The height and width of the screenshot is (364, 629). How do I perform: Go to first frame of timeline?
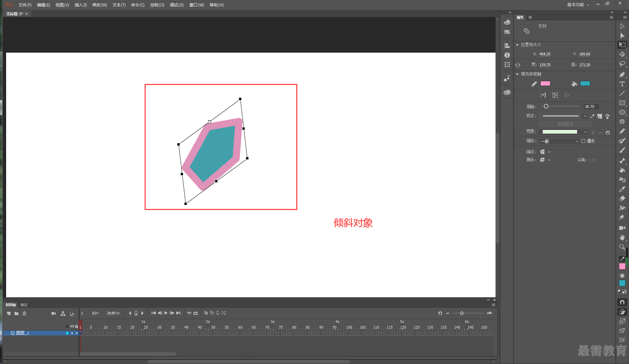pyautogui.click(x=154, y=313)
